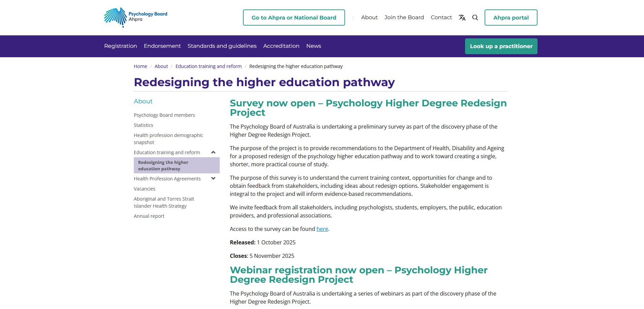Open Education training and reform breadcrumb
Viewport: 644px width, 309px height.
[x=208, y=66]
